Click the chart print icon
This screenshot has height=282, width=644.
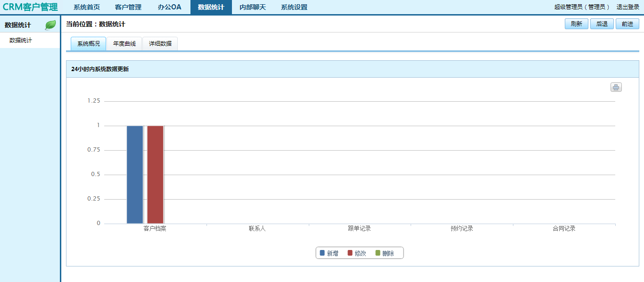(616, 87)
